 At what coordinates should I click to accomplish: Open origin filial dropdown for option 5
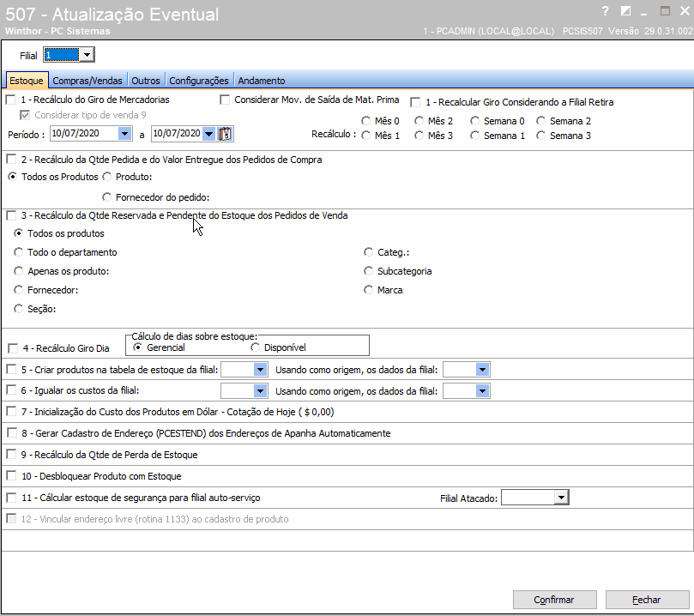(x=482, y=370)
